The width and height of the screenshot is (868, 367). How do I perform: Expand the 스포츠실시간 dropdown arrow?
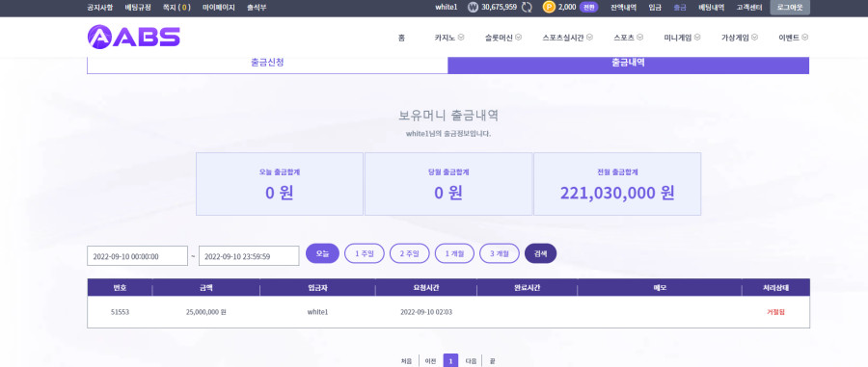pyautogui.click(x=589, y=38)
